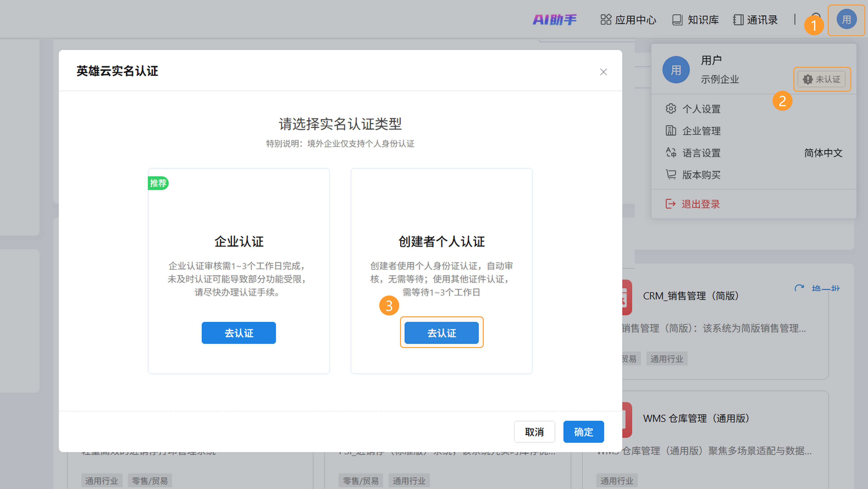Click the AI助手 logo
The width and height of the screenshot is (868, 489).
554,19
